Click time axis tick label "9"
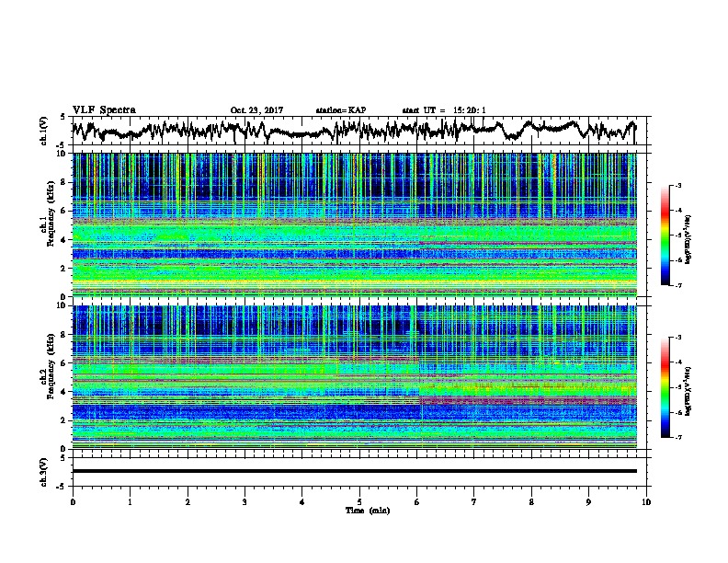The image size is (728, 563). [588, 502]
